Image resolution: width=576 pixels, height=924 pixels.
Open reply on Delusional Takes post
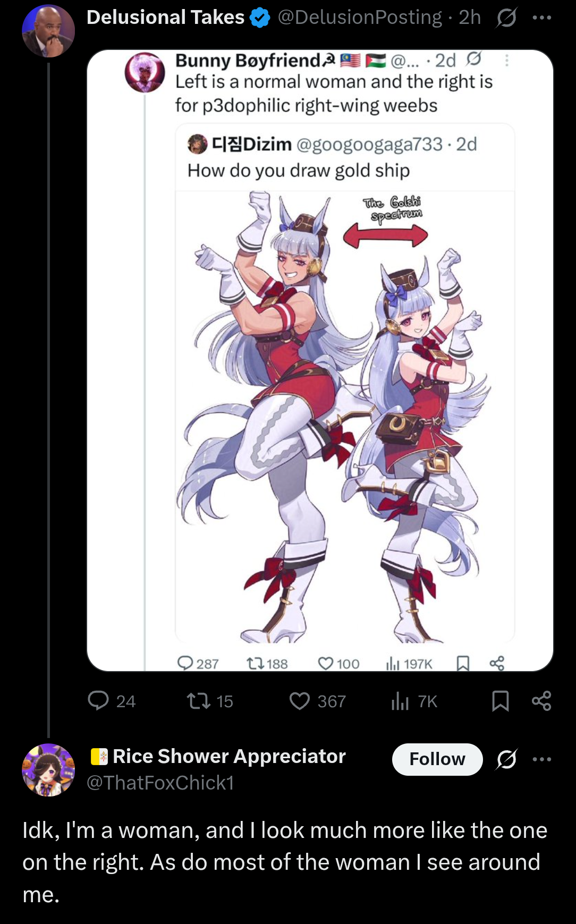click(x=112, y=701)
